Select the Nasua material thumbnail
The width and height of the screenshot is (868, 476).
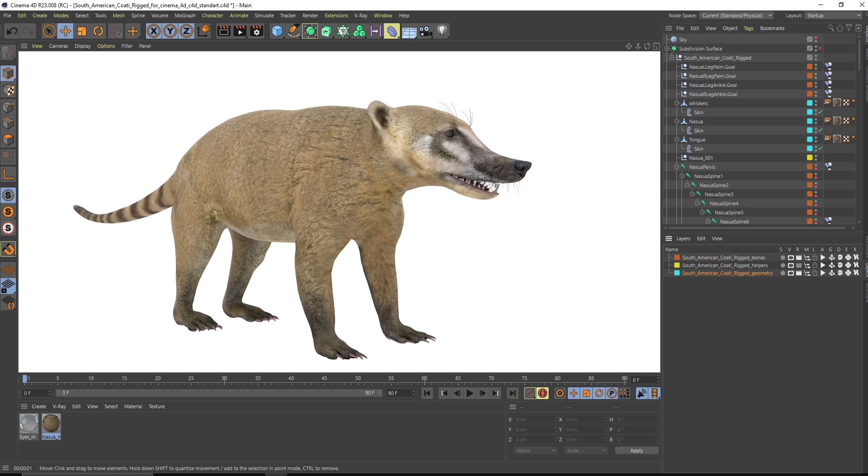[x=51, y=424]
